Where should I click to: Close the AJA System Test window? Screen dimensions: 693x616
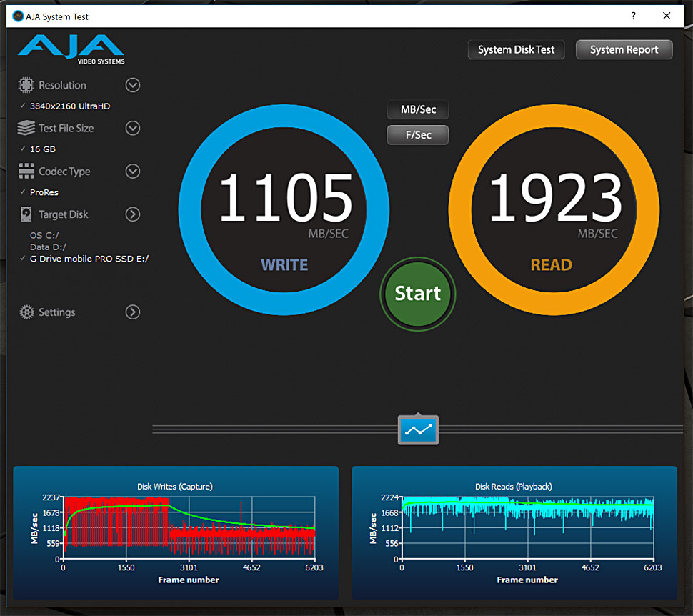click(x=667, y=16)
